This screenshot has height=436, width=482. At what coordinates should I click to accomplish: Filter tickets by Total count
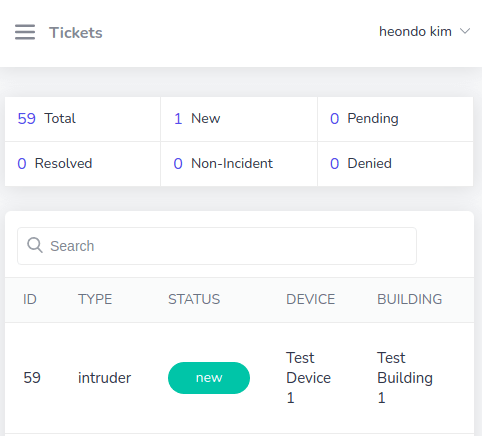coord(83,119)
